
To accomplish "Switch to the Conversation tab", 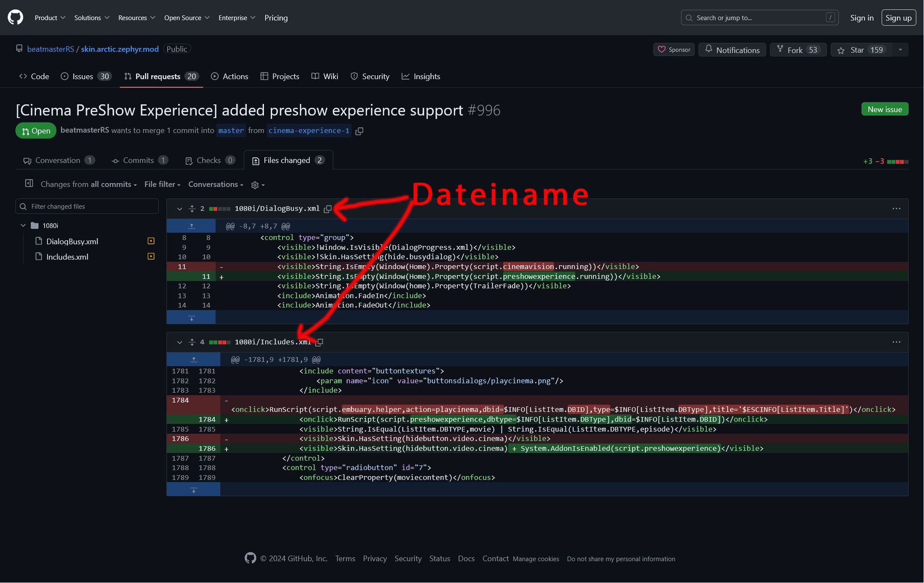I will 59,160.
